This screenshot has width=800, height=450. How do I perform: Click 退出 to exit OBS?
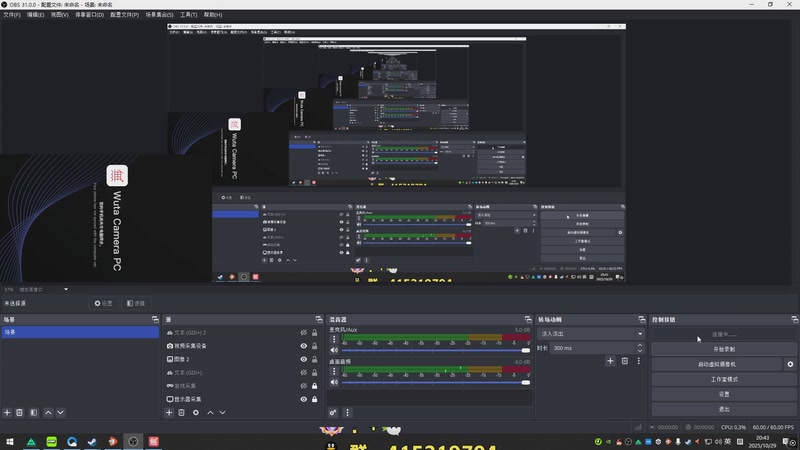click(723, 409)
